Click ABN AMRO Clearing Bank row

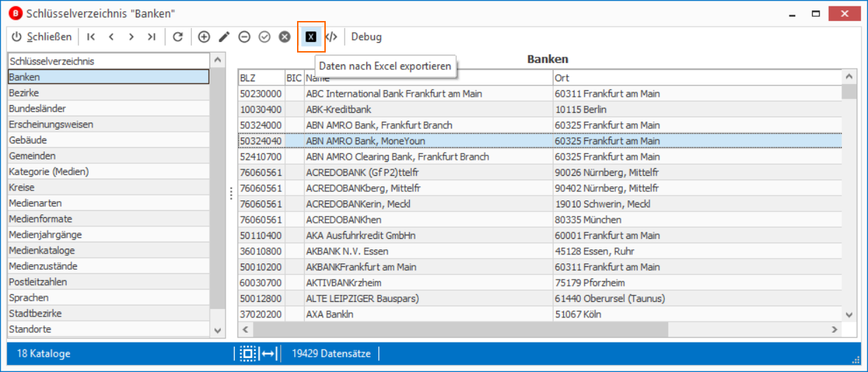coord(539,156)
